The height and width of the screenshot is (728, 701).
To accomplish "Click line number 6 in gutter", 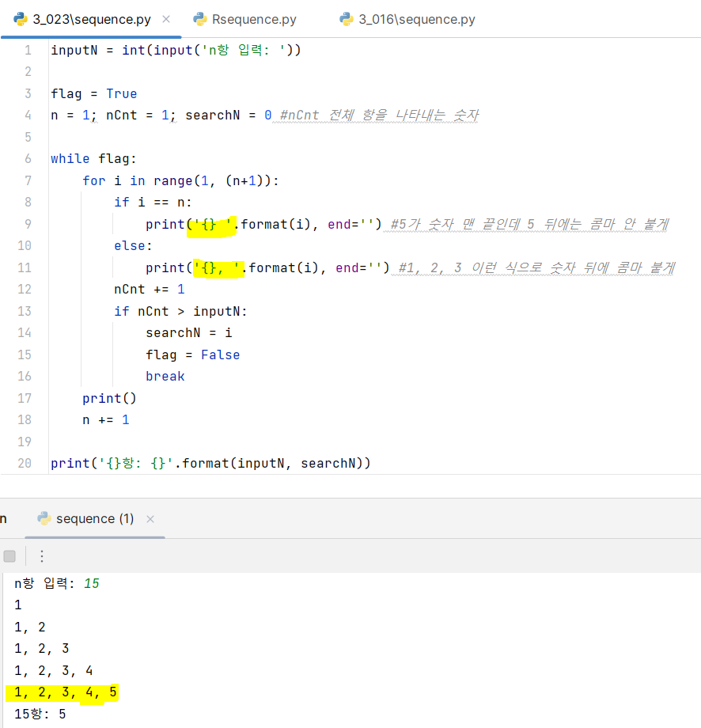I will pos(28,159).
